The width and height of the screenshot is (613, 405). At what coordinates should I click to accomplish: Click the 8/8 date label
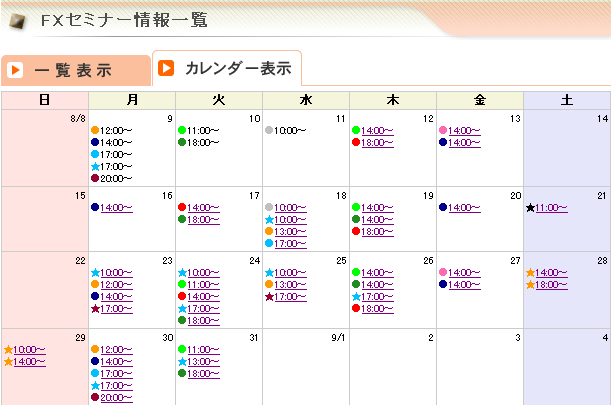coord(78,118)
